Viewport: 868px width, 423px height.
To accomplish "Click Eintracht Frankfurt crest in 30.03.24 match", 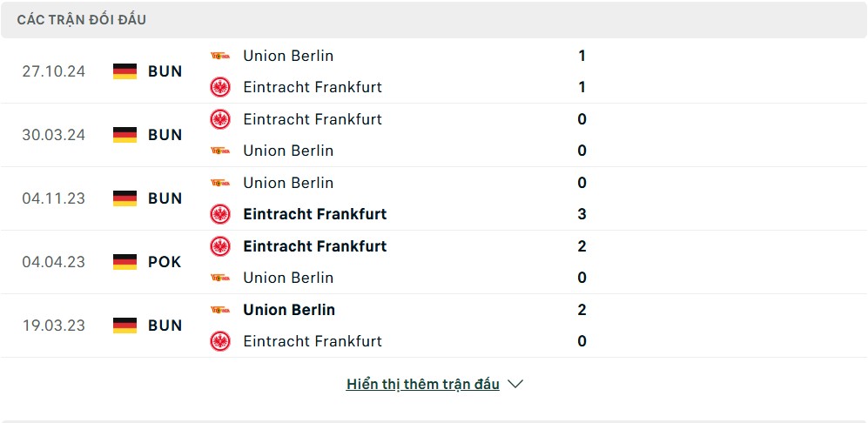I will (220, 119).
